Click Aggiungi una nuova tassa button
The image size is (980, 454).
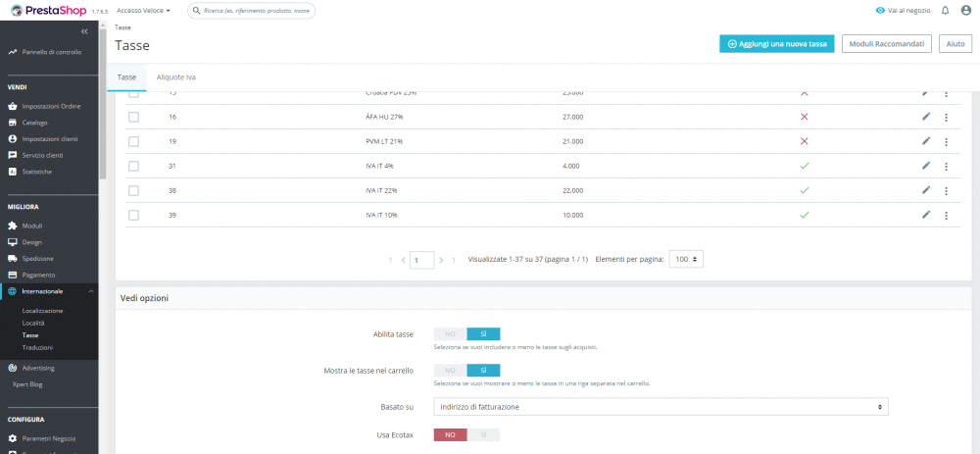coord(777,44)
